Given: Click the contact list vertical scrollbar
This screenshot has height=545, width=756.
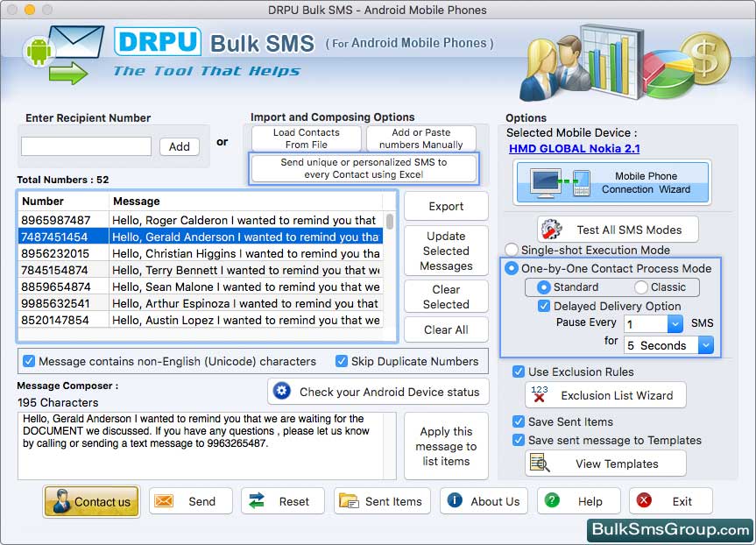Looking at the screenshot, I should pos(390,222).
